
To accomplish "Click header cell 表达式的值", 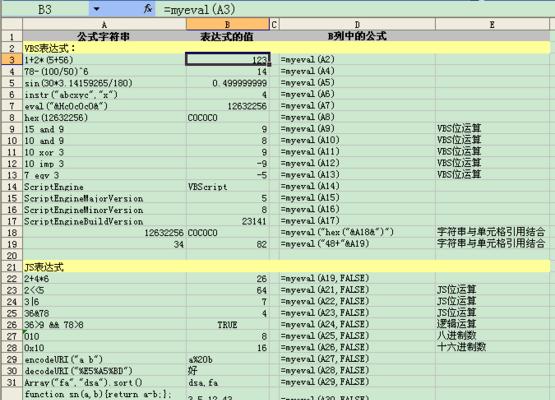I will 227,36.
